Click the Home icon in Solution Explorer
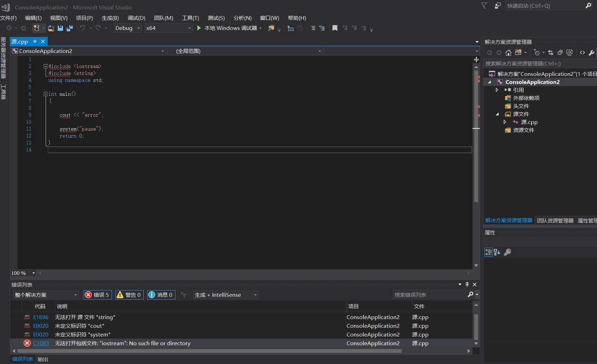 click(x=508, y=53)
